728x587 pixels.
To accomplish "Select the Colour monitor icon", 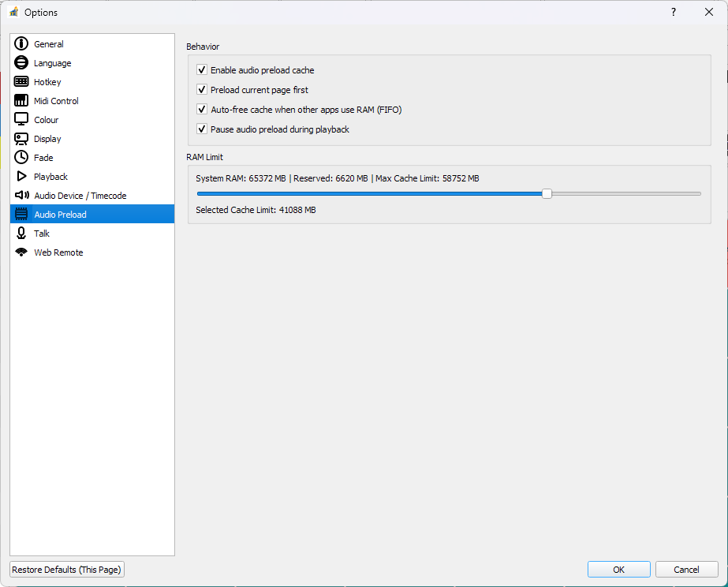I will tap(21, 119).
